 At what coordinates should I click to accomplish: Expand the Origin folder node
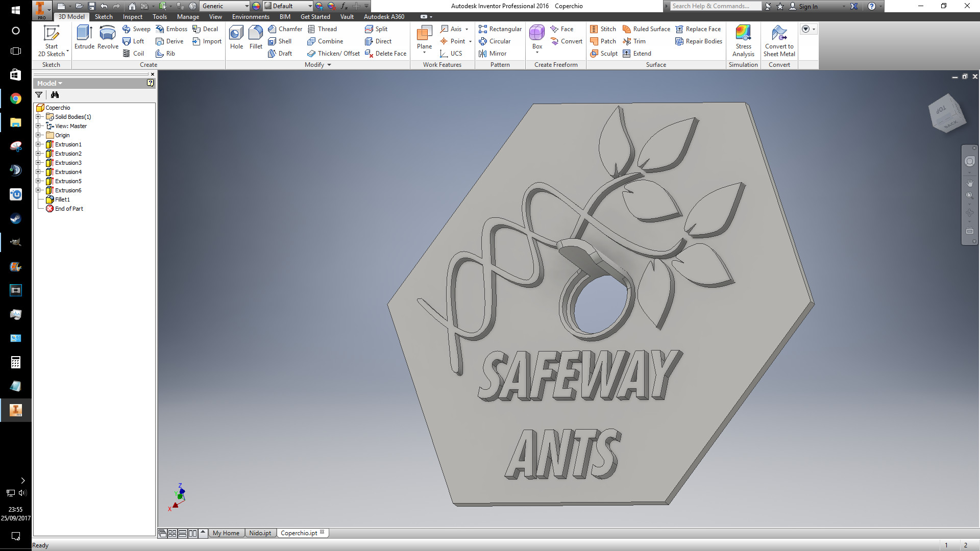tap(38, 135)
